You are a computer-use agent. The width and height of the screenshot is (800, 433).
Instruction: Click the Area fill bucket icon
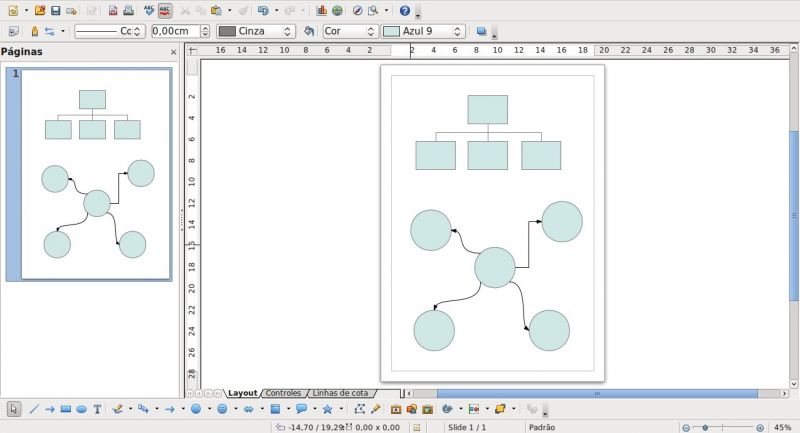point(309,31)
